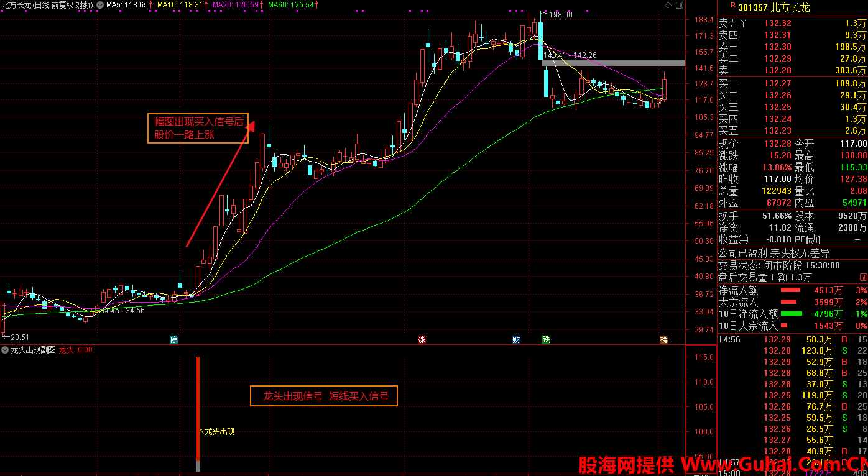
Task: Click the 榜 ranking list marker
Action: tap(663, 339)
